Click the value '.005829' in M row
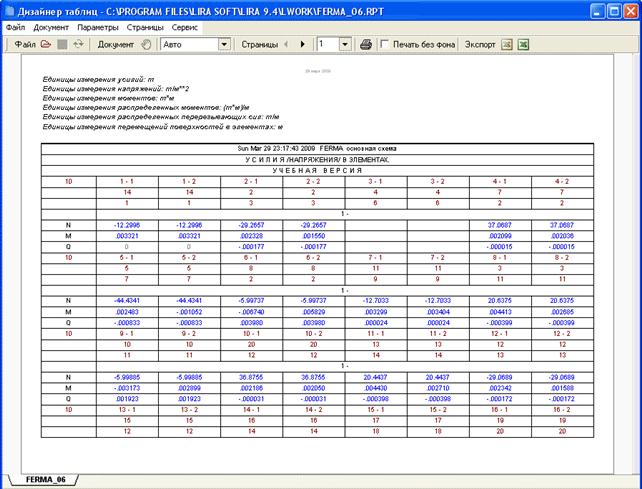Viewport: 642px width, 489px height. click(313, 312)
